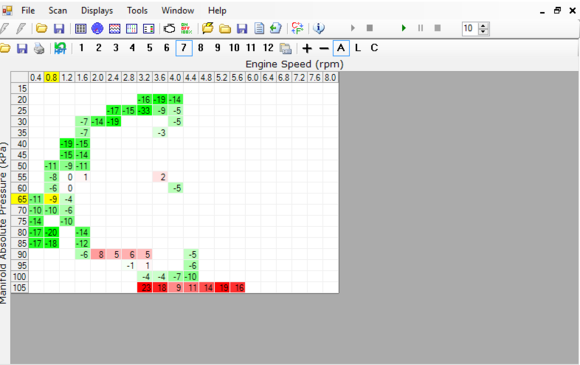Select the cell showing -12
The height and width of the screenshot is (365, 580).
(x=82, y=243)
